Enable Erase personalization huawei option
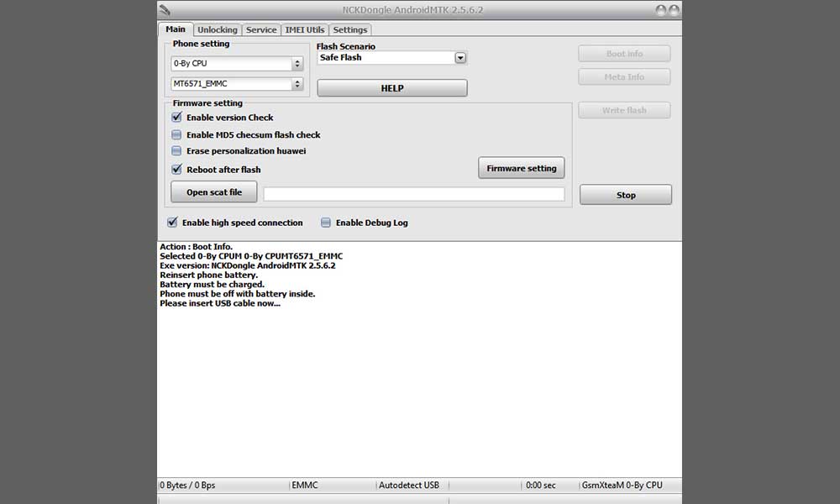840x504 pixels. click(x=176, y=150)
